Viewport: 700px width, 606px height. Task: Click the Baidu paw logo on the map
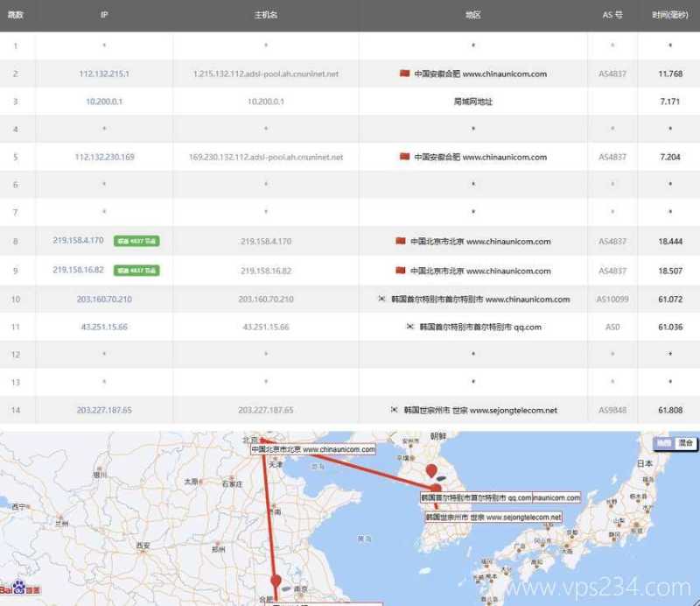(x=17, y=587)
